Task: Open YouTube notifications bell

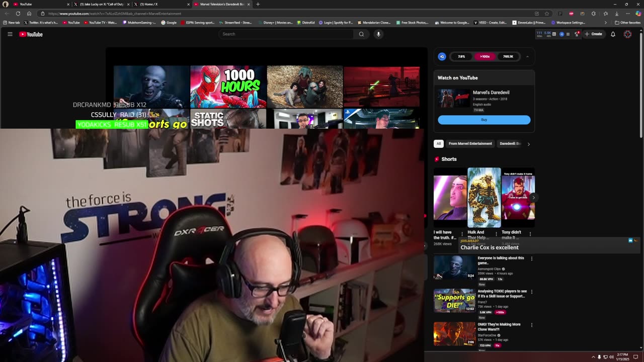Action: [x=613, y=34]
